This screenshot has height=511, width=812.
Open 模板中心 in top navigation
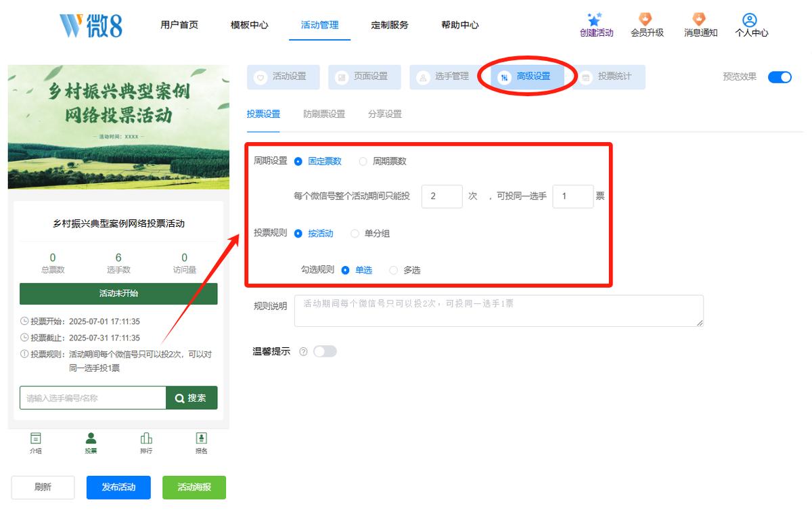click(250, 25)
